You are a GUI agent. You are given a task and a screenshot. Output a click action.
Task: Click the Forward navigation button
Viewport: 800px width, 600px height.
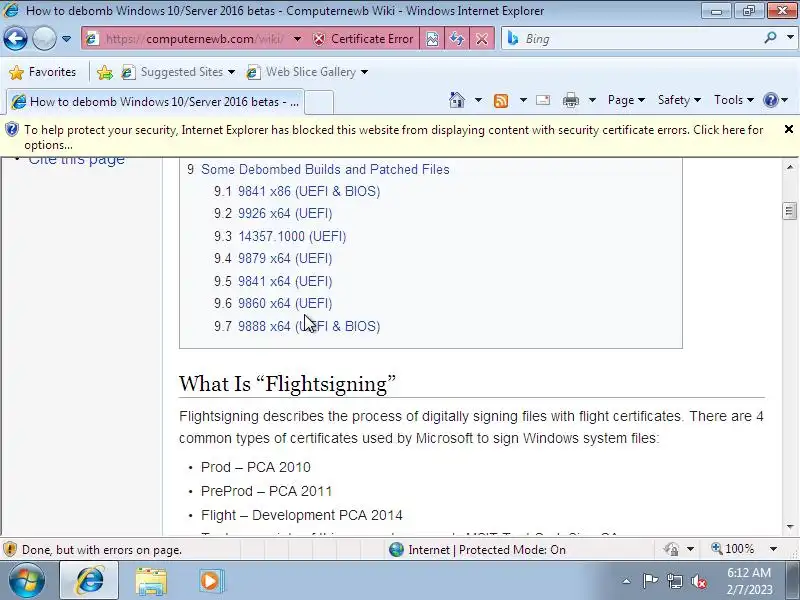coord(44,39)
